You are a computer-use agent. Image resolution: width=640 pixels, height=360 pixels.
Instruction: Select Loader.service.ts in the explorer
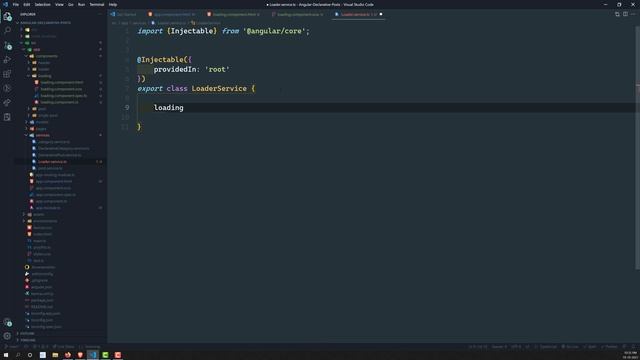(x=52, y=162)
